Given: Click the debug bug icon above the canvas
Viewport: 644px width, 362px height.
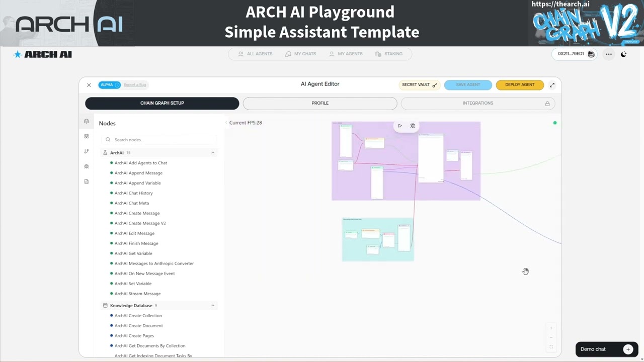Looking at the screenshot, I should pyautogui.click(x=413, y=126).
